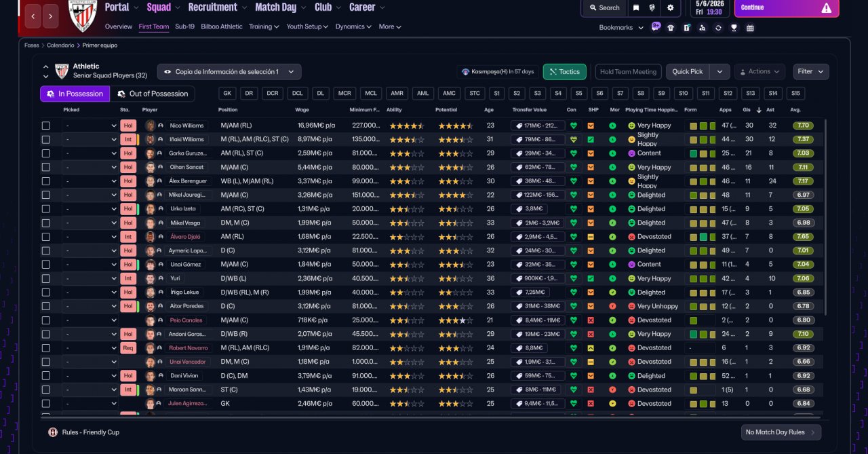
Task: Click the back navigation arrow
Action: coord(33,16)
